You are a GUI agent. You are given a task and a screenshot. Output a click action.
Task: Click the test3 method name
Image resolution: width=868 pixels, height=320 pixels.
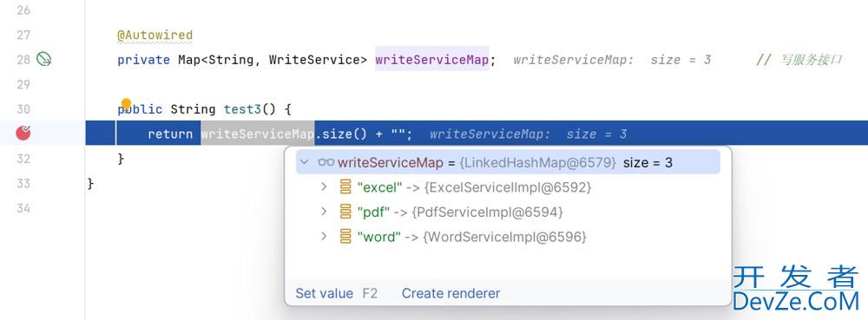242,109
